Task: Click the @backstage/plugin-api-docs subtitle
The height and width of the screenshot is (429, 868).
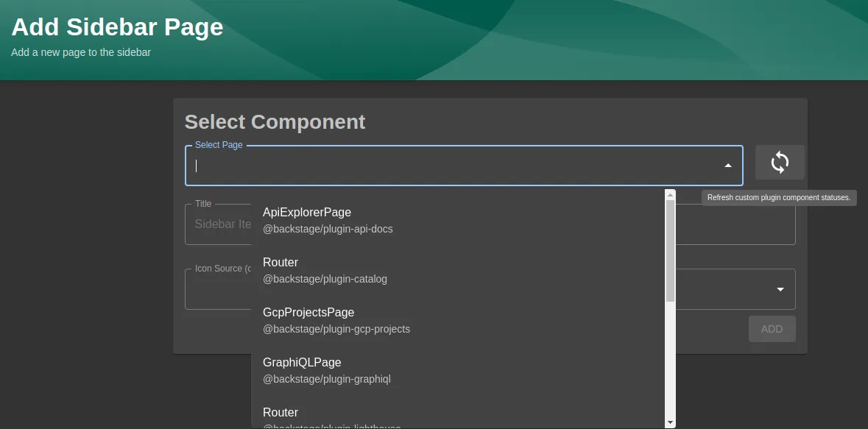Action: pos(328,229)
